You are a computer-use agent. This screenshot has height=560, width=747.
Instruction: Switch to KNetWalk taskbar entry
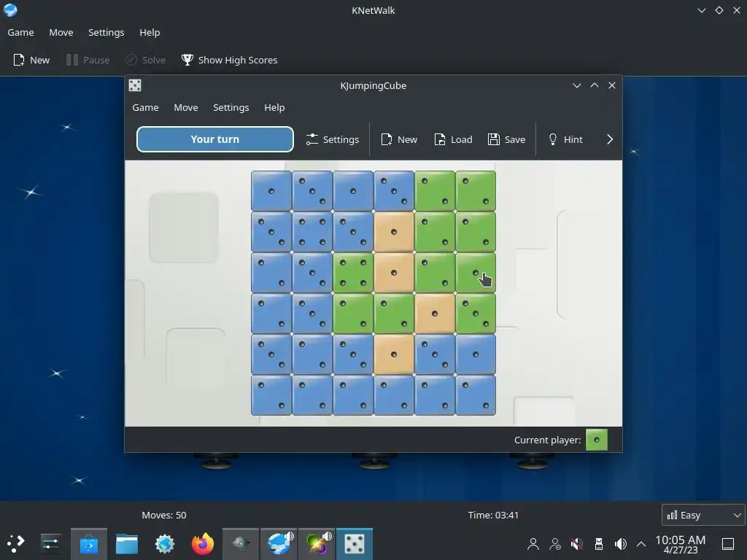(279, 543)
